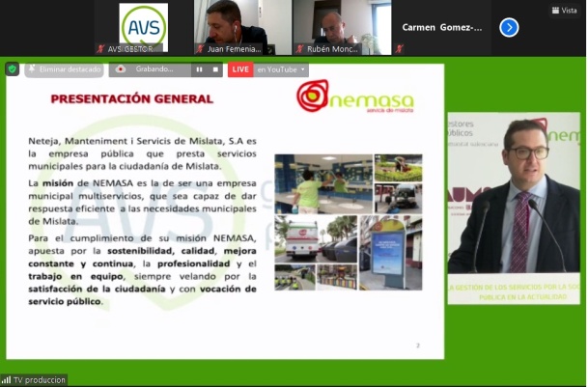
Task: Open the Vista layout menu
Action: [x=564, y=11]
